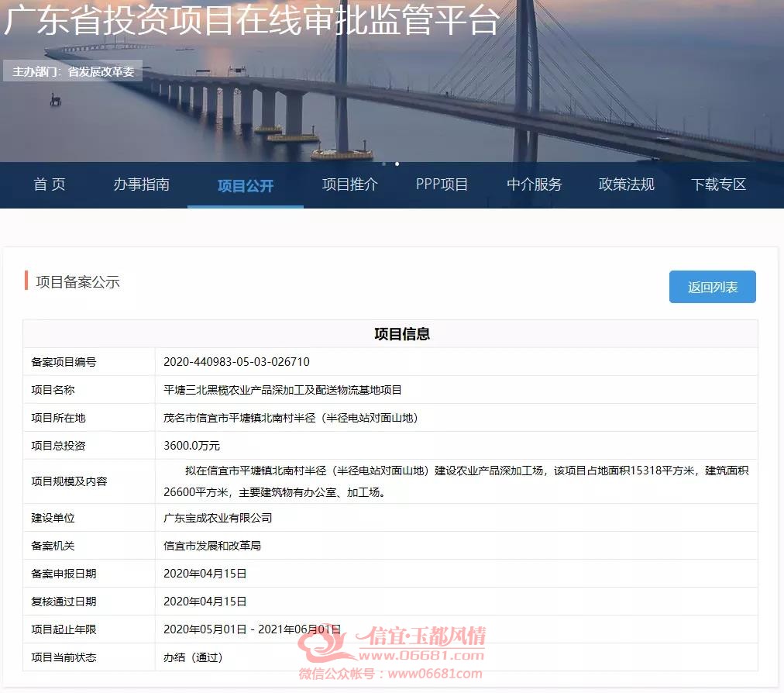Click the filing authority 信宜市发展和改革局
784x693 pixels.
(212, 546)
